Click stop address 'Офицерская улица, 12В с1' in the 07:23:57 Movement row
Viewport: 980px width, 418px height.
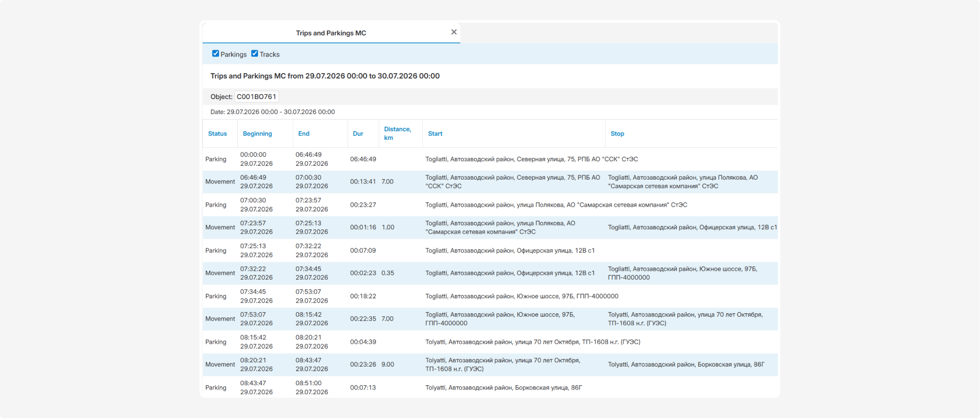click(x=738, y=227)
